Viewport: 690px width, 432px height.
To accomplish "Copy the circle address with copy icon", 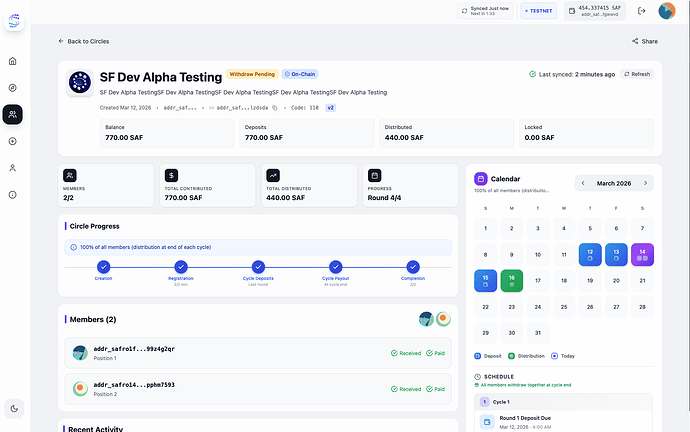I will click(275, 107).
